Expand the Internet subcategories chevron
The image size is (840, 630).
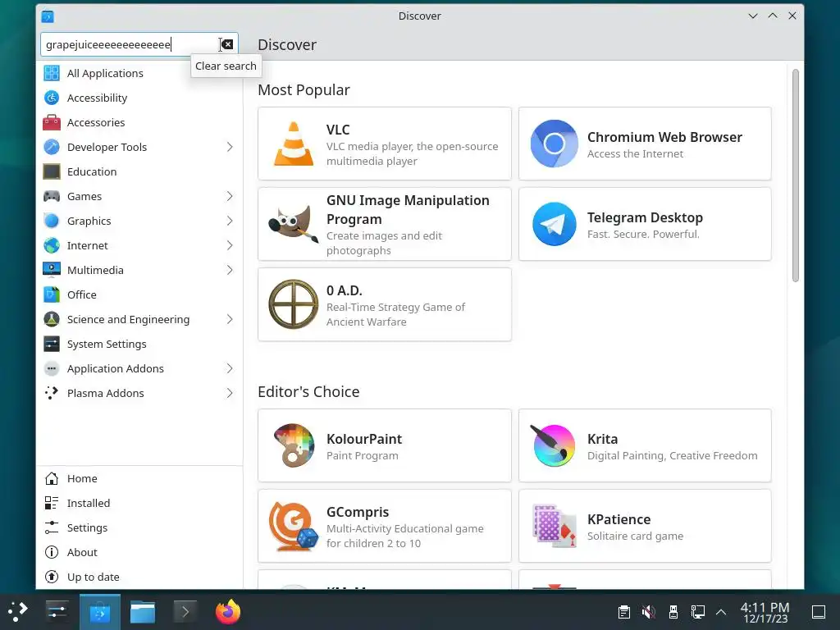[230, 245]
